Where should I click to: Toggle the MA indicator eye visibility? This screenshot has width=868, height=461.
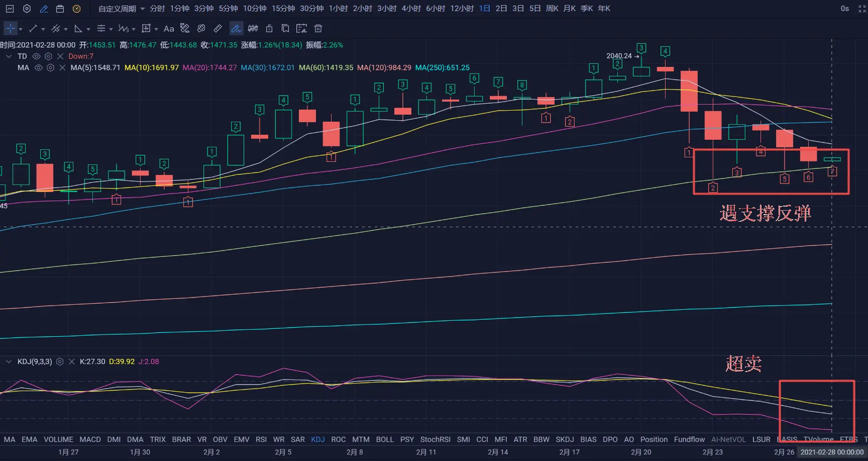(x=38, y=68)
